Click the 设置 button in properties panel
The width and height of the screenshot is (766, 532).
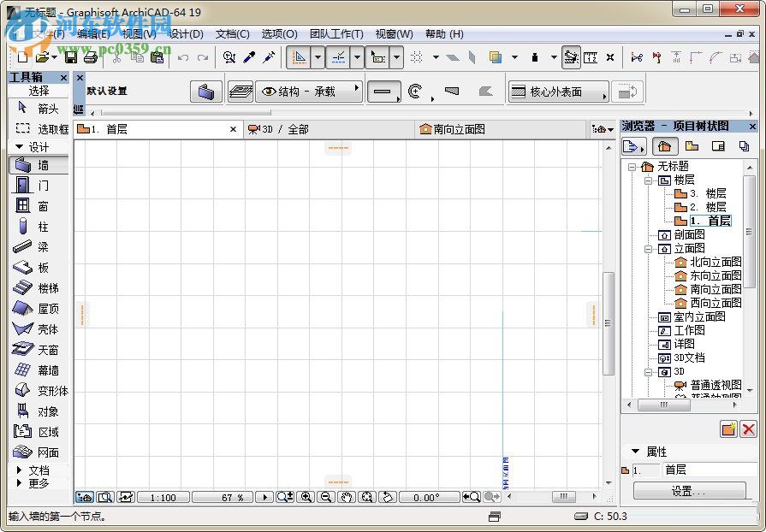pos(689,491)
